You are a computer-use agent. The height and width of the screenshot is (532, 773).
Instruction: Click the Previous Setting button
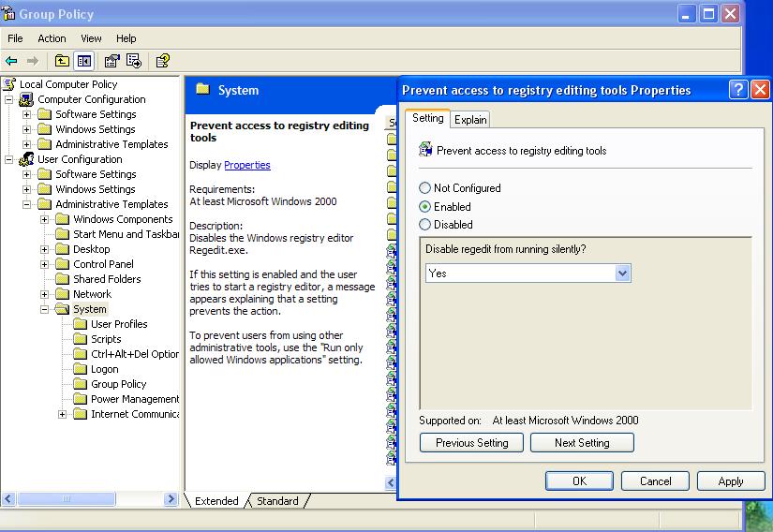[472, 443]
